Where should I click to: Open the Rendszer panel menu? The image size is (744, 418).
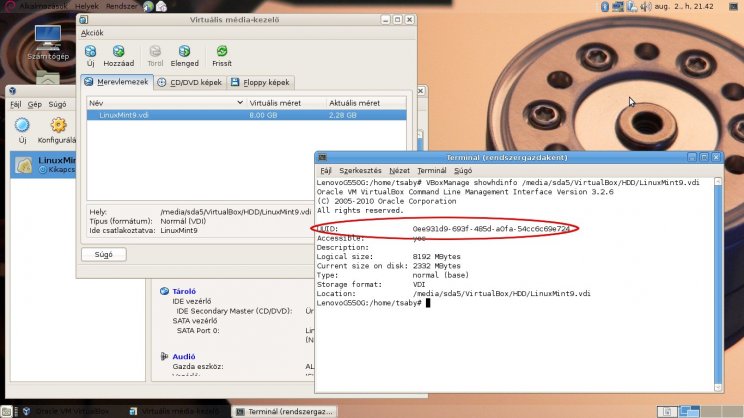tap(121, 6)
